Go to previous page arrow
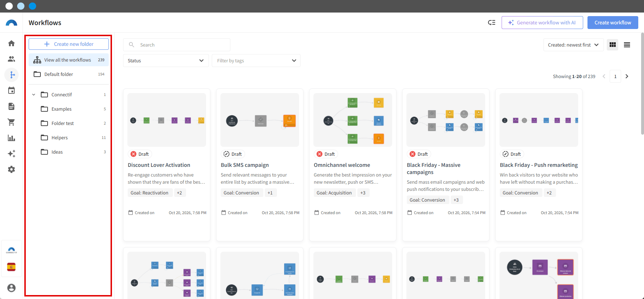The width and height of the screenshot is (644, 299). pyautogui.click(x=604, y=76)
